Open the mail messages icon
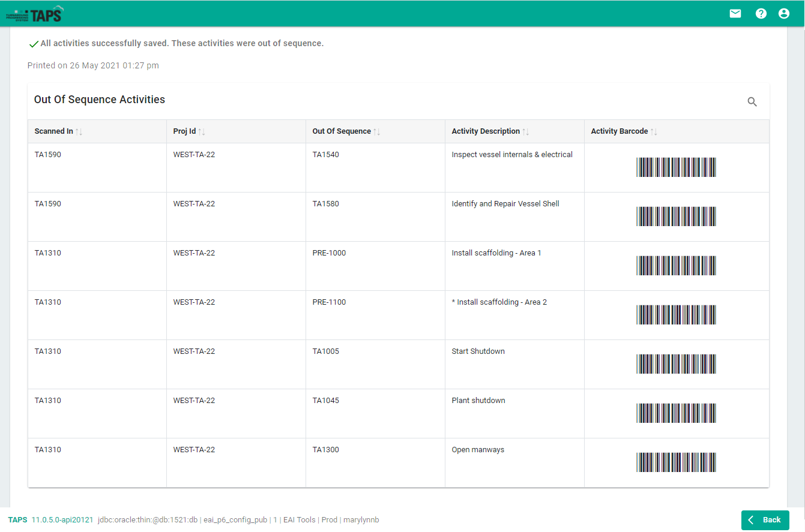805x532 pixels. (735, 13)
